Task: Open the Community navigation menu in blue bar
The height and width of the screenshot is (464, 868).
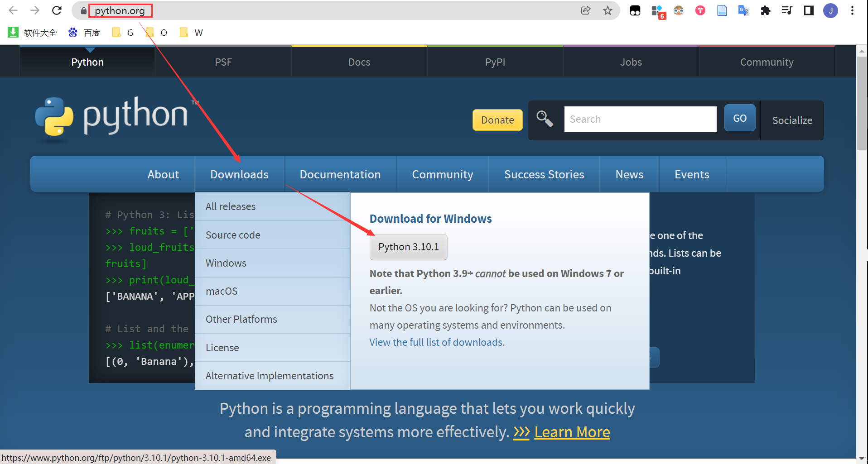Action: pos(443,174)
